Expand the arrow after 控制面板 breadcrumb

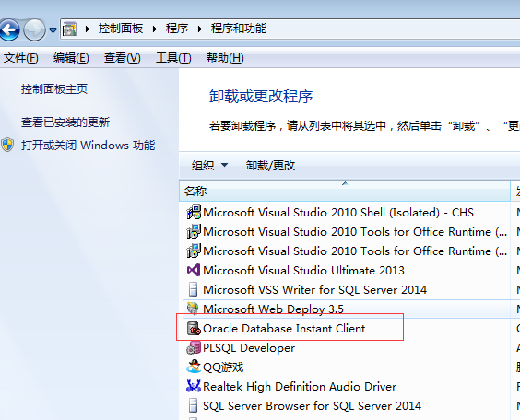(x=155, y=29)
